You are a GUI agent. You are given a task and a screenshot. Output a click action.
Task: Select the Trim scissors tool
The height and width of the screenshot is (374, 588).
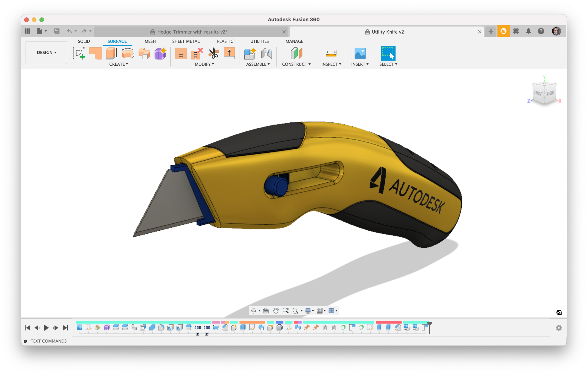point(213,53)
